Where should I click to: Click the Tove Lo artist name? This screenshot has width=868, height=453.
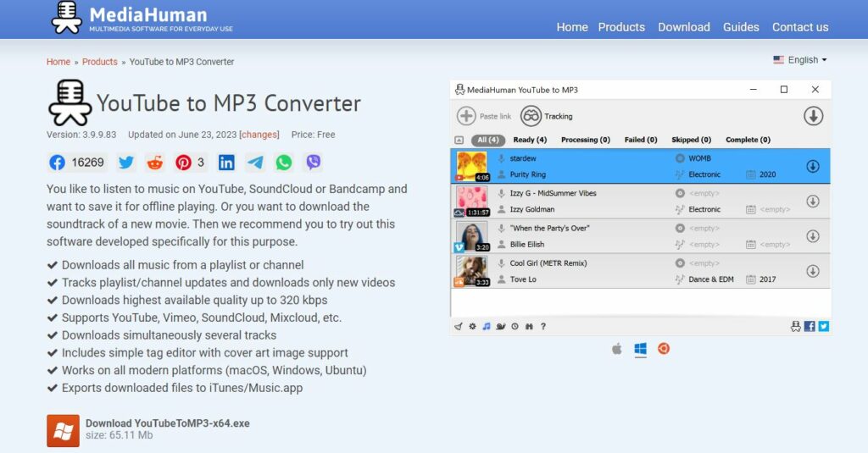[523, 279]
